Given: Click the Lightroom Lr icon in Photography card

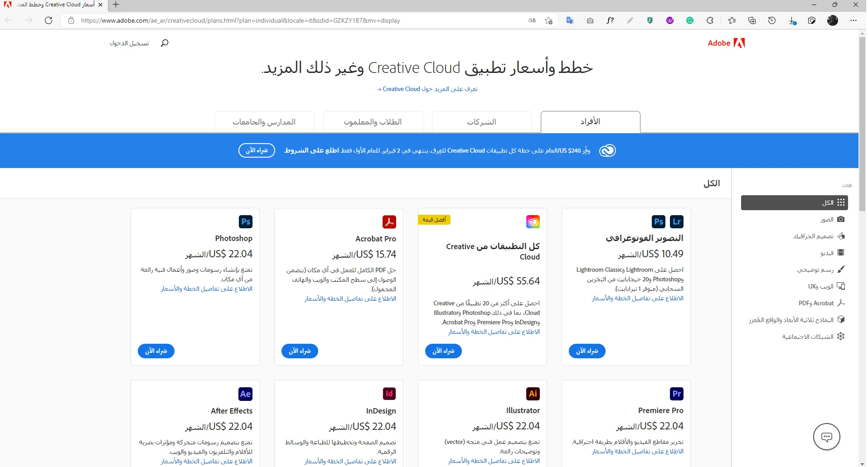Looking at the screenshot, I should click(677, 222).
